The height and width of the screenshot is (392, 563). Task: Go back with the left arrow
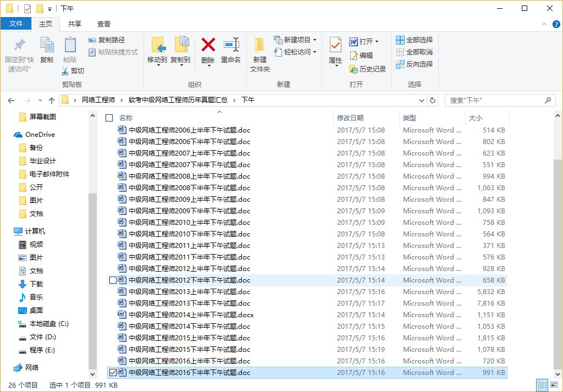(x=11, y=100)
